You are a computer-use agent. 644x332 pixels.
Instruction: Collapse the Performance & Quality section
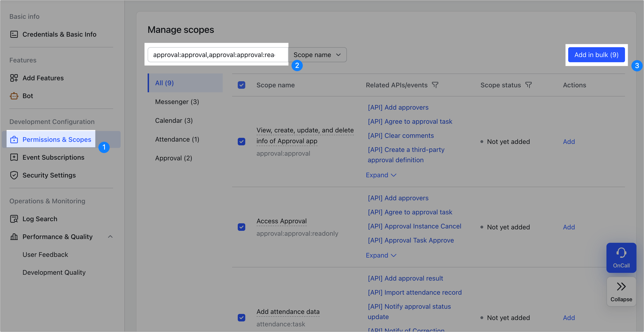tap(110, 237)
